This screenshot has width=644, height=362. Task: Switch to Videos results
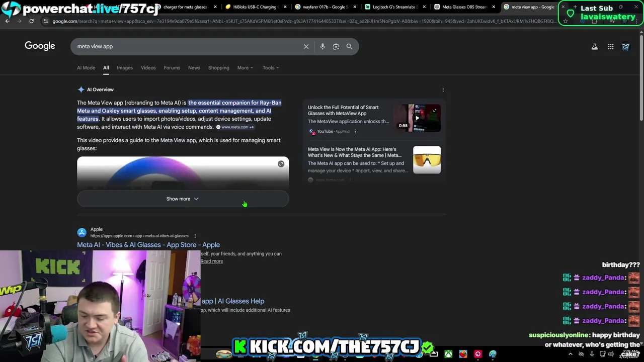pos(148,68)
